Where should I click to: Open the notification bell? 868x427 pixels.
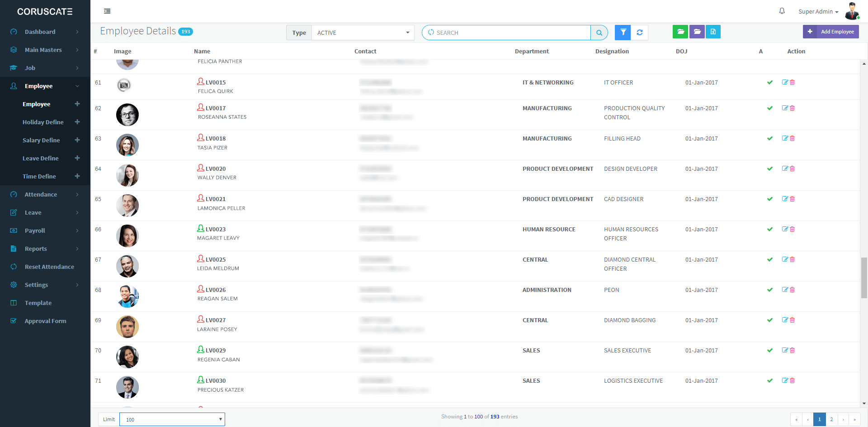[782, 11]
